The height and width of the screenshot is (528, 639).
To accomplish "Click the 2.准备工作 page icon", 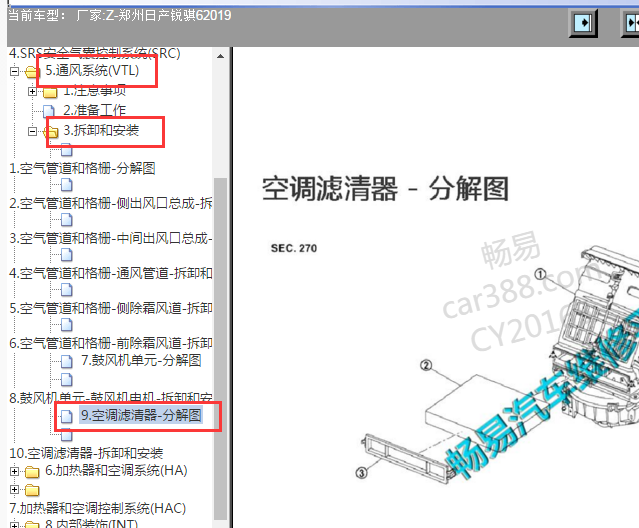I will click(49, 111).
